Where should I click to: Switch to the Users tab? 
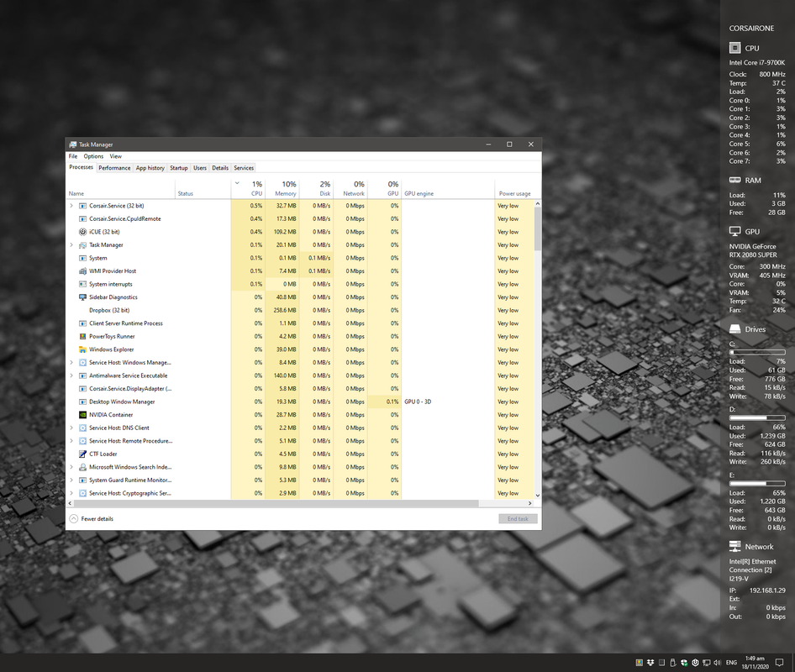(200, 168)
